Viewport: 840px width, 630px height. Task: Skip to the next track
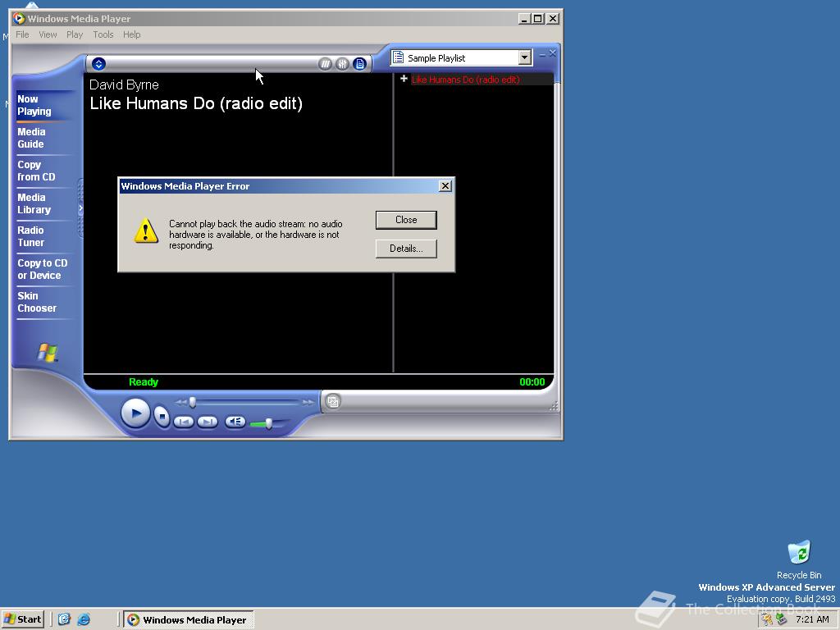pyautogui.click(x=208, y=422)
